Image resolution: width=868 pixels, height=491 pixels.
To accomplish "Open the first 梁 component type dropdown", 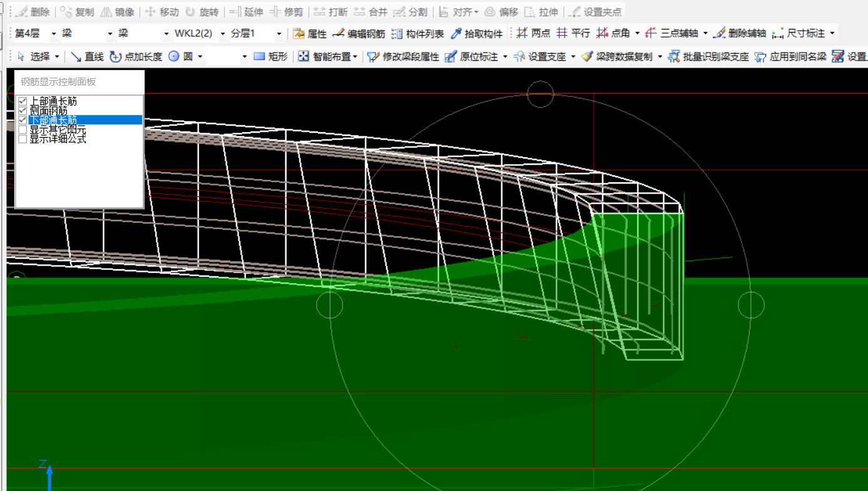I will pos(110,34).
